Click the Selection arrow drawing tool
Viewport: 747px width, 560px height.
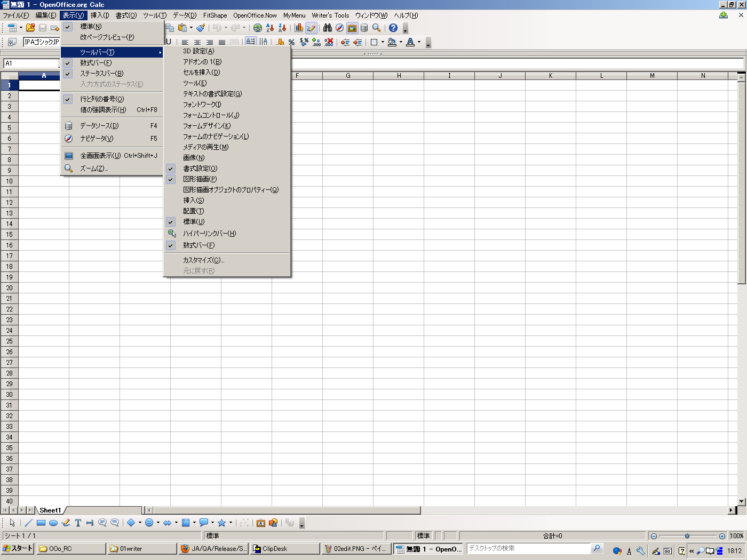[x=12, y=523]
